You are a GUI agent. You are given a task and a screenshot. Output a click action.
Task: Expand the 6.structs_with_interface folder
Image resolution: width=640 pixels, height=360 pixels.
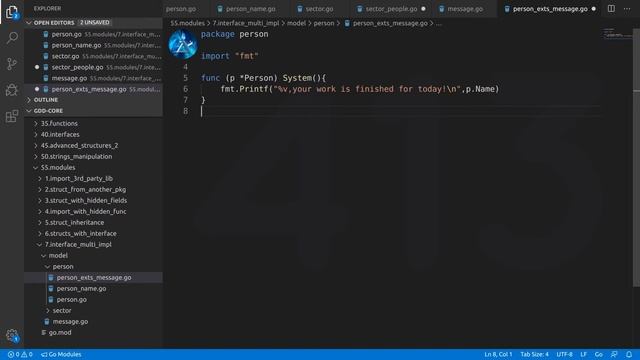point(93,233)
